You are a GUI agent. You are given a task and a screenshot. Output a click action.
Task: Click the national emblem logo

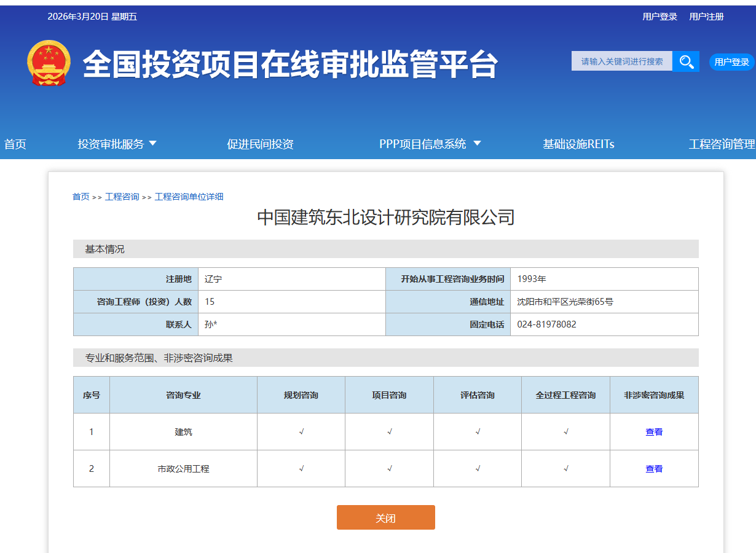click(x=49, y=64)
